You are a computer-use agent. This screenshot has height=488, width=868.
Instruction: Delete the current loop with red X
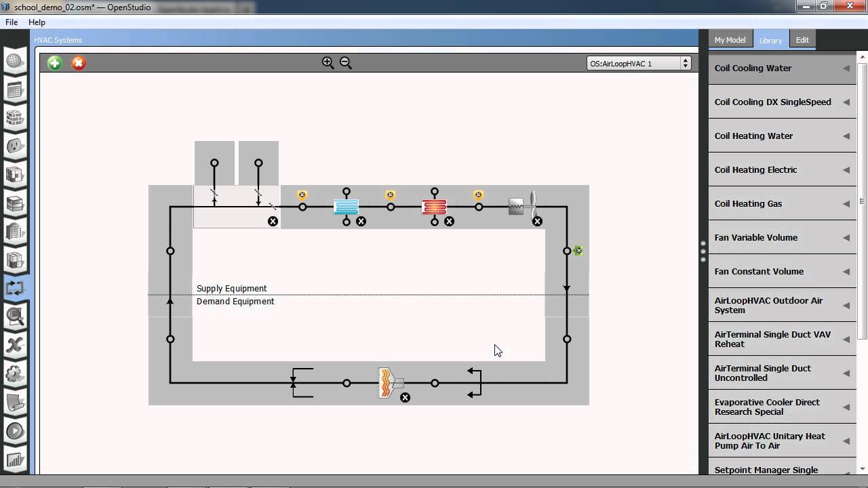point(79,63)
